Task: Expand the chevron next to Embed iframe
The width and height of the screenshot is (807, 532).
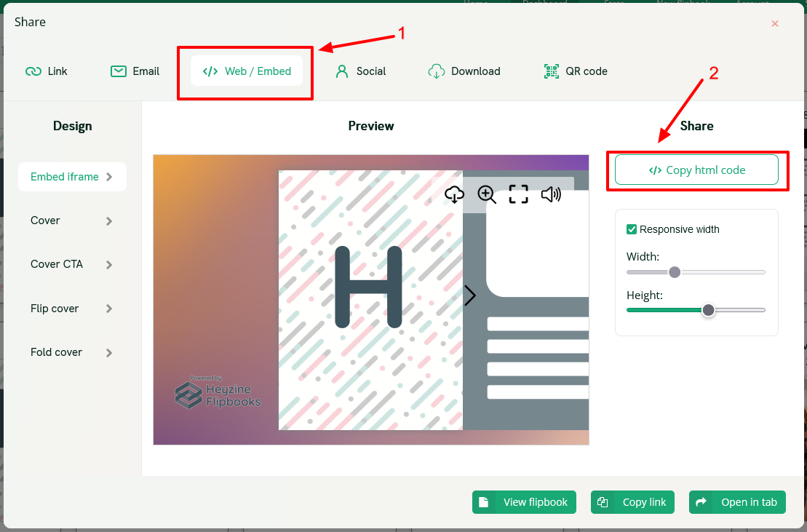Action: coord(109,177)
